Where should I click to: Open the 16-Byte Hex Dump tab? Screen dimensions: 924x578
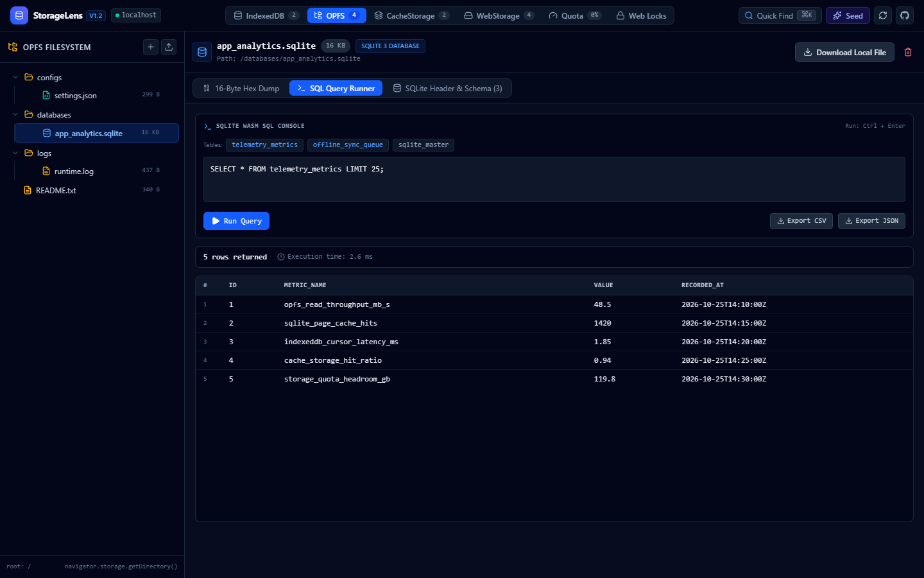[x=241, y=88]
